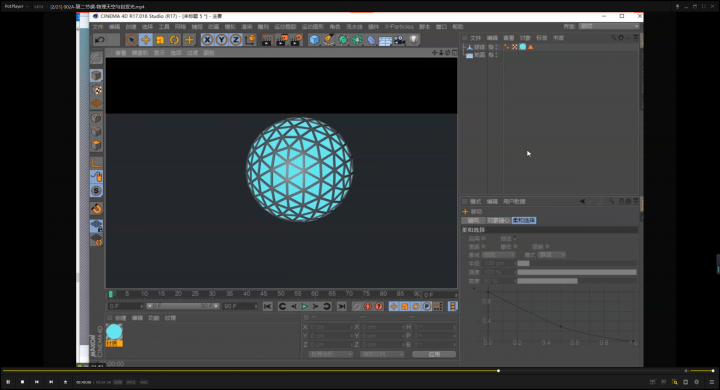Open 文件 menu in main menu bar
Image resolution: width=720 pixels, height=390 pixels.
tap(98, 27)
